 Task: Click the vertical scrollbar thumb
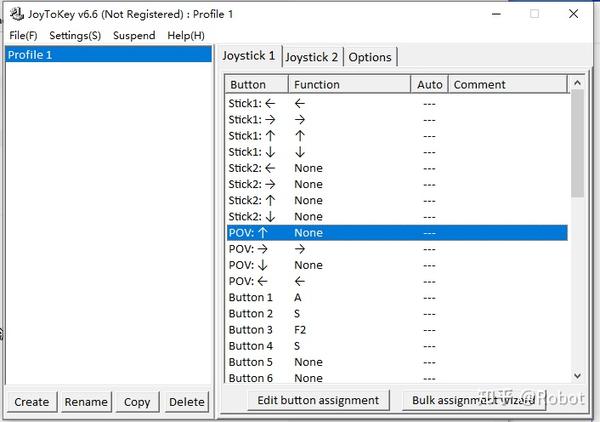(577, 143)
